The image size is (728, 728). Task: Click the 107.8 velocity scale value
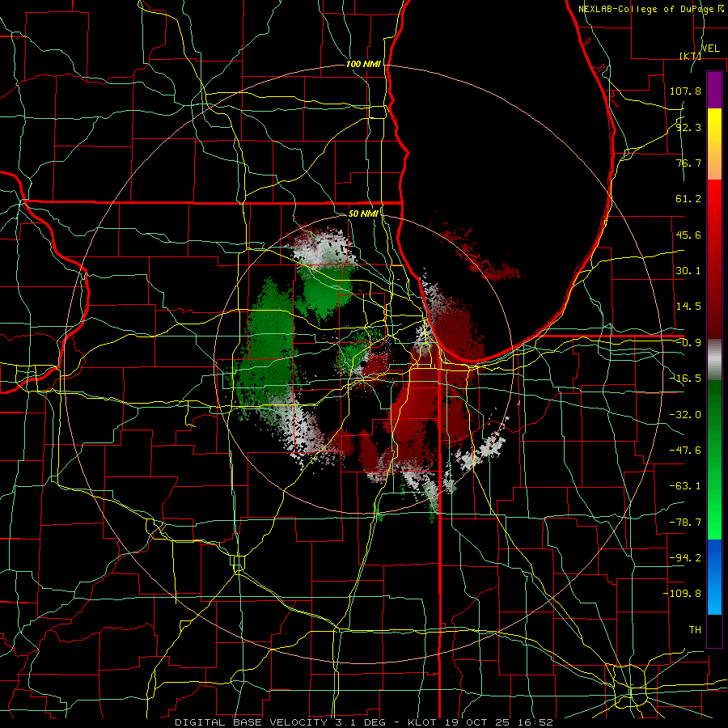685,91
